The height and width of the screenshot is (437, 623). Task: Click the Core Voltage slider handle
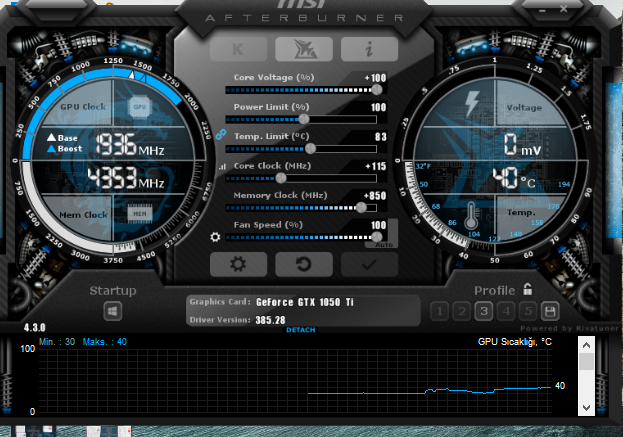point(377,90)
